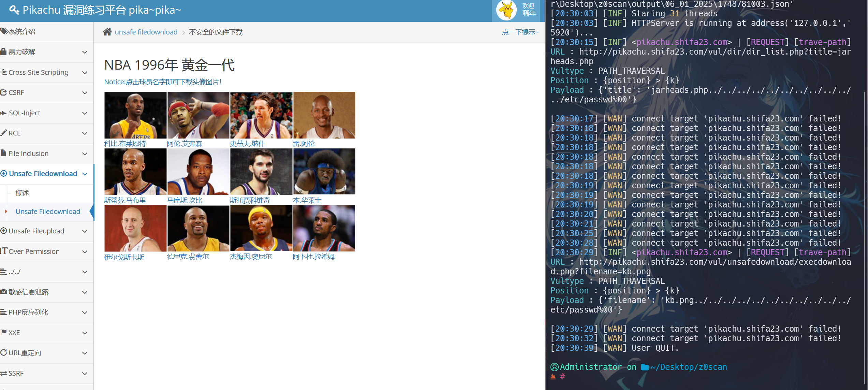Open the Unsafe Fileupload menu
Image resolution: width=868 pixels, height=390 pixels.
point(36,231)
